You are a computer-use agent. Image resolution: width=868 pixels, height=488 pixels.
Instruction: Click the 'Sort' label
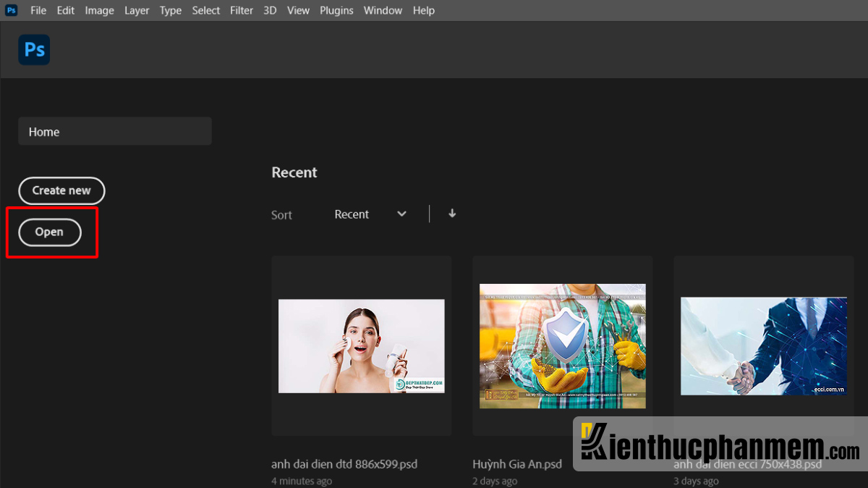[x=282, y=215]
